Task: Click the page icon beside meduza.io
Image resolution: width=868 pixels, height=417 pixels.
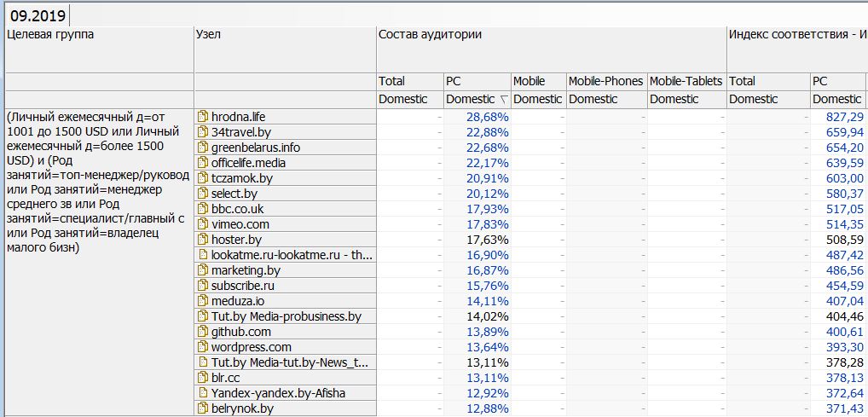Action: pyautogui.click(x=203, y=301)
